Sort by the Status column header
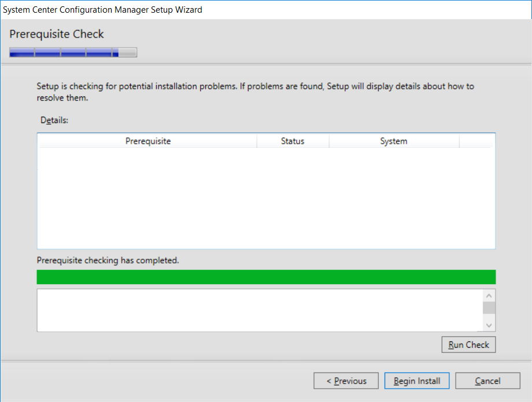Viewport: 532px width, 402px height. pyautogui.click(x=293, y=141)
